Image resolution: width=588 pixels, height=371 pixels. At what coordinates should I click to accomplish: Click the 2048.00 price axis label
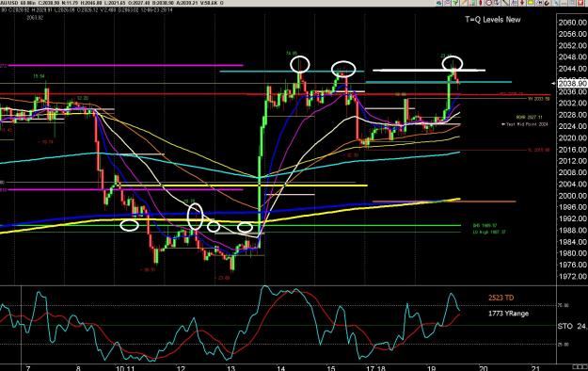[572, 57]
